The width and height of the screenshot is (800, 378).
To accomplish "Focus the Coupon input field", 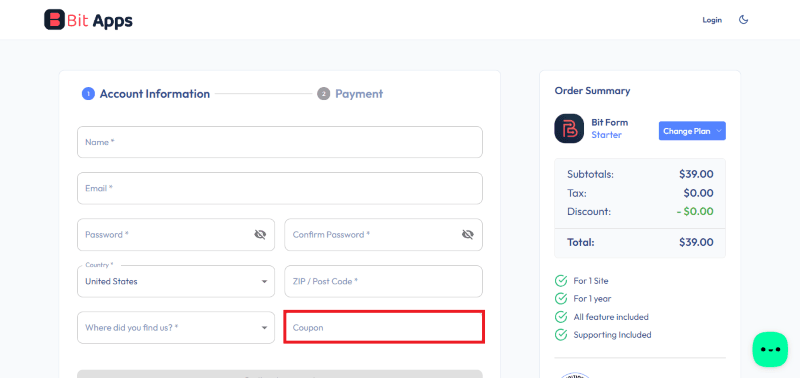I will (x=384, y=327).
